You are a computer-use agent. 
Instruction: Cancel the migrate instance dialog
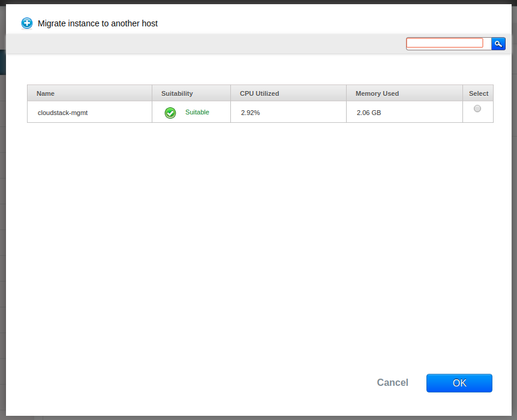[392, 382]
